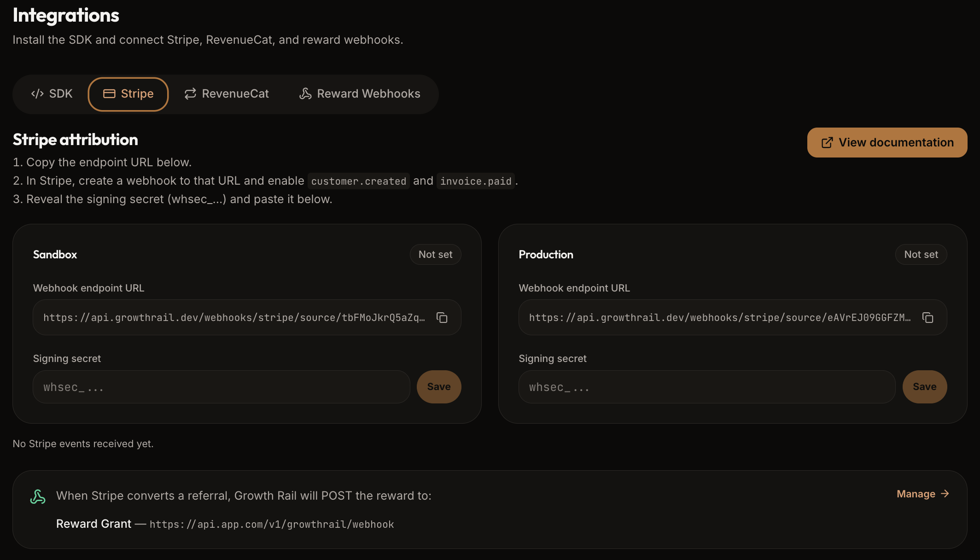
Task: Click the Integrations page title
Action: [66, 15]
